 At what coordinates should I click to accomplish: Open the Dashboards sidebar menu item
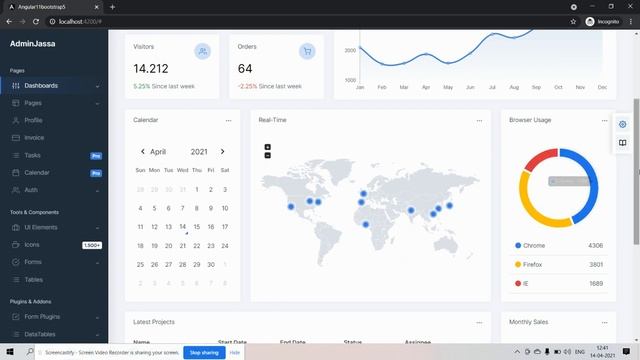54,86
